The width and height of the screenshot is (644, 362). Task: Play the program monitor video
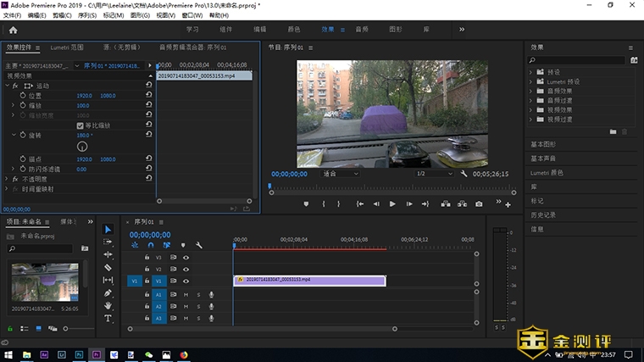pos(392,203)
